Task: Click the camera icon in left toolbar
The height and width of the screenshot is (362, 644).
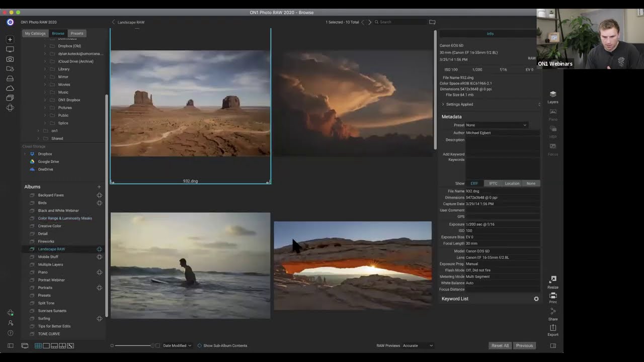Action: (10, 59)
